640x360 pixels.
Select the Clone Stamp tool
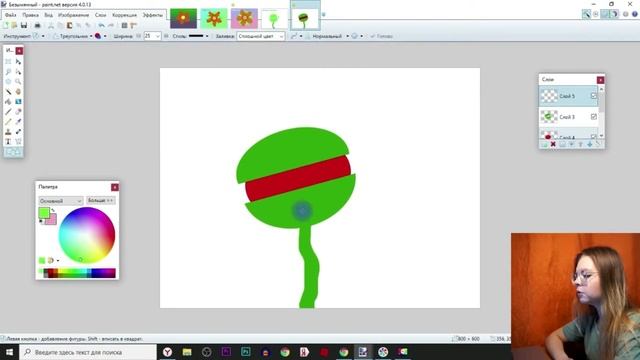tap(8, 132)
